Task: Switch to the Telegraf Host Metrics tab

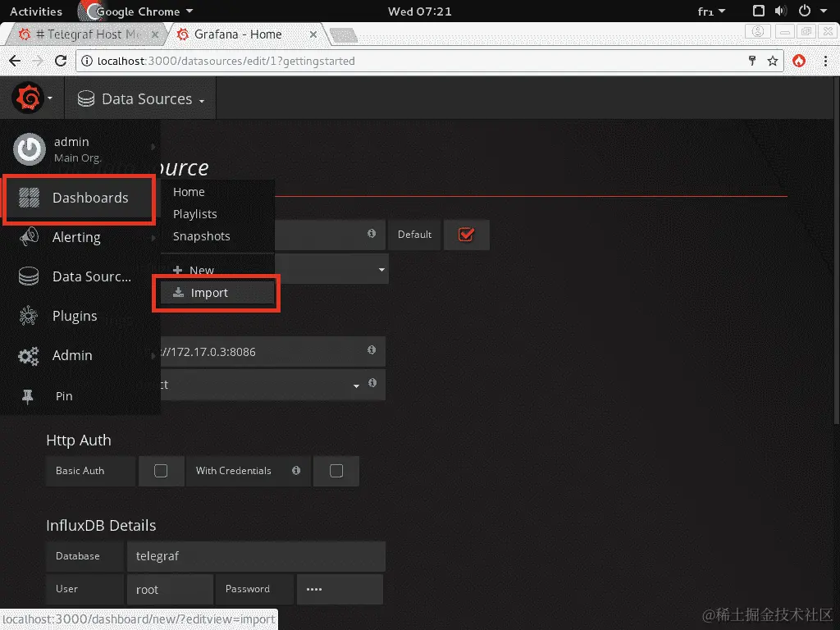Action: (x=85, y=34)
